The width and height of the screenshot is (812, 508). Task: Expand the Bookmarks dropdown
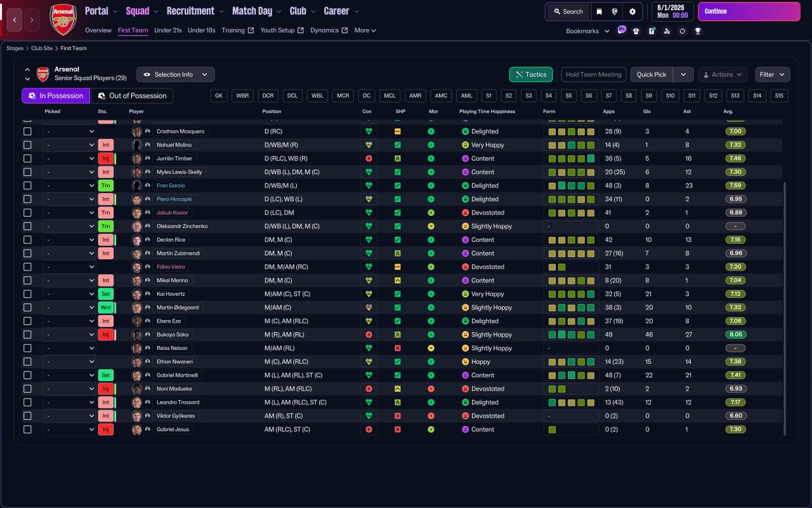click(x=588, y=31)
